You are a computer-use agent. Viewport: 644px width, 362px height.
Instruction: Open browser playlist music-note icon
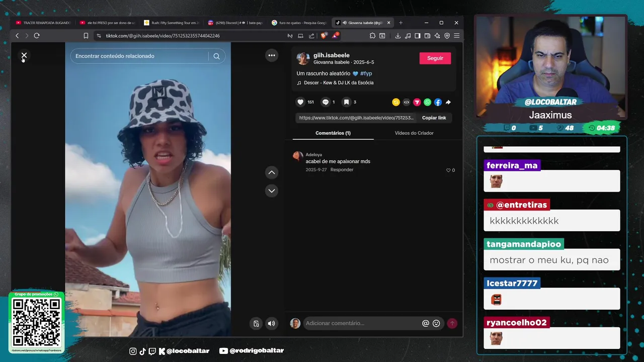[408, 36]
